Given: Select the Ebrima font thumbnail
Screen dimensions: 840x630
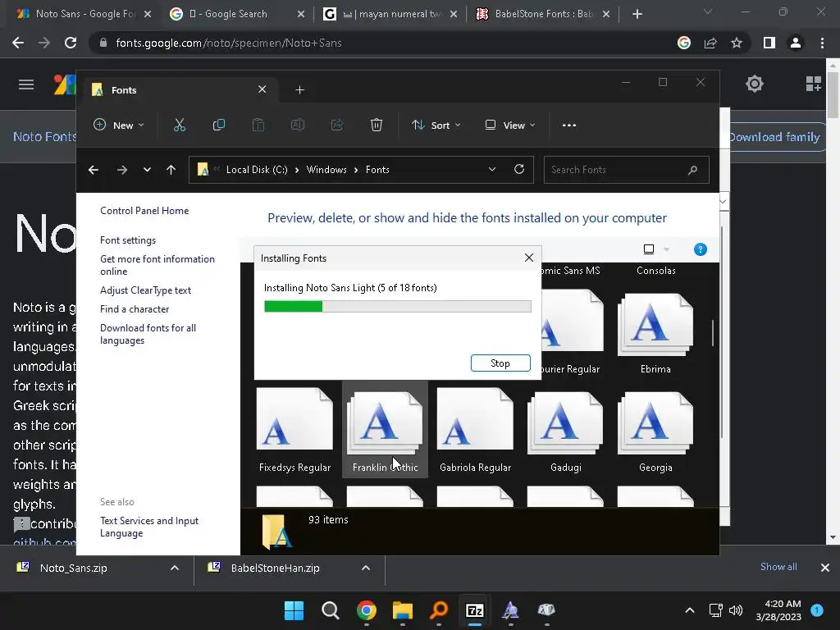Looking at the screenshot, I should [655, 332].
